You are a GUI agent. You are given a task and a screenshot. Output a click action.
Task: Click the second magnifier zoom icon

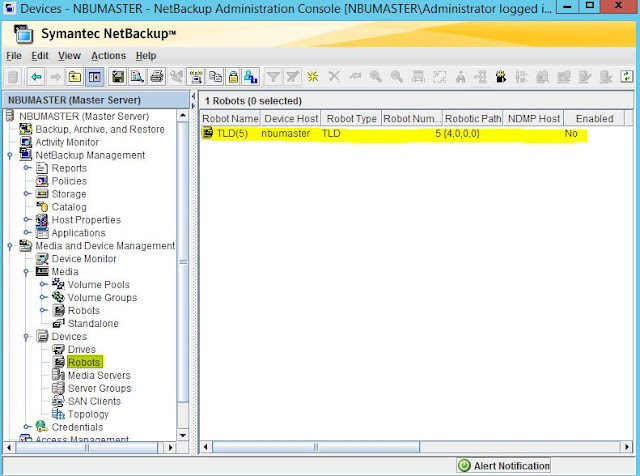coord(397,77)
